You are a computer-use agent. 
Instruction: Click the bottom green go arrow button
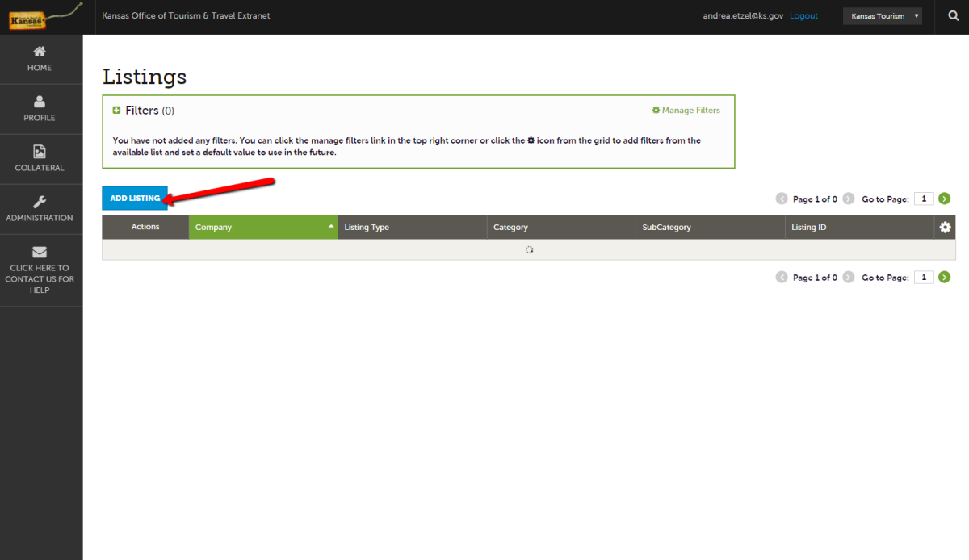(945, 278)
